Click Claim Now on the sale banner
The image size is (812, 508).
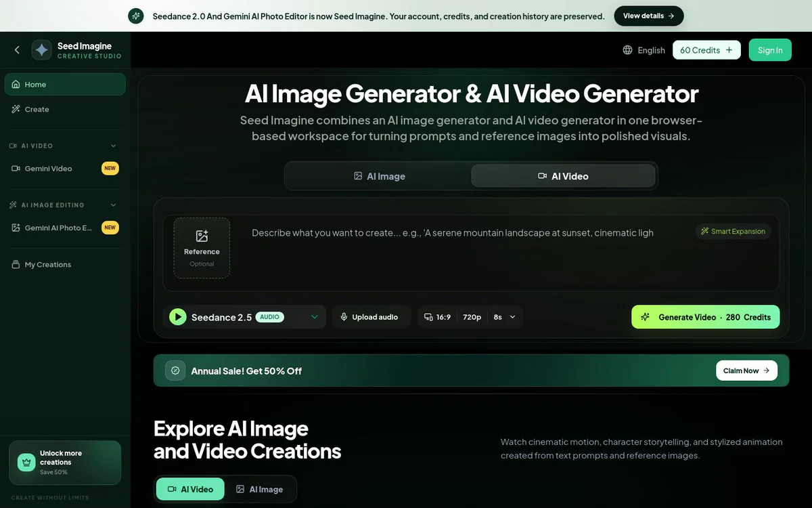click(746, 371)
